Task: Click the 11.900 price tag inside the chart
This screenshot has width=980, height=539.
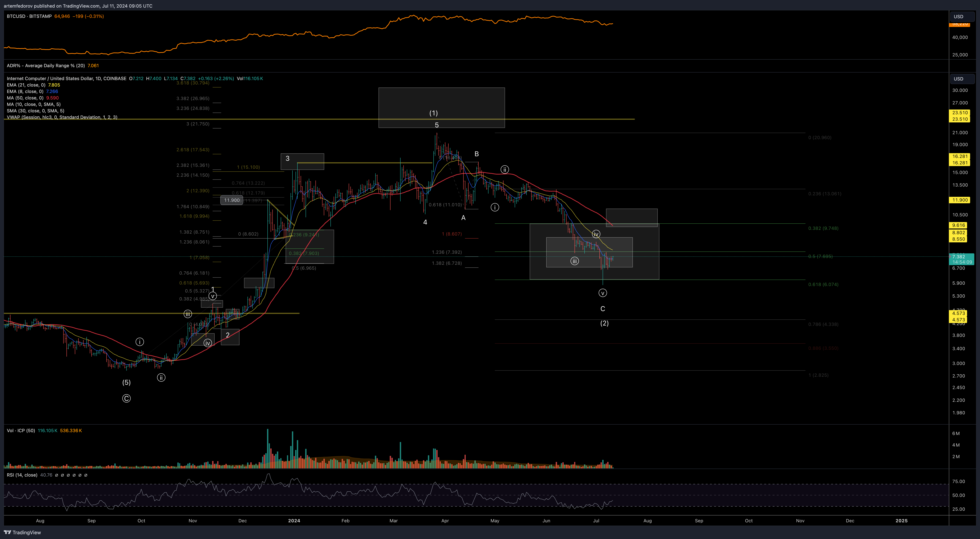Action: tap(232, 200)
